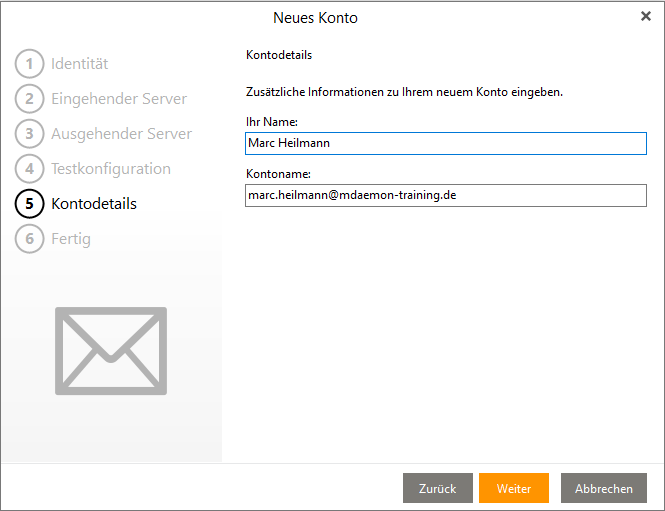Open the Ausgehender Server step label
The width and height of the screenshot is (665, 511).
coord(121,134)
